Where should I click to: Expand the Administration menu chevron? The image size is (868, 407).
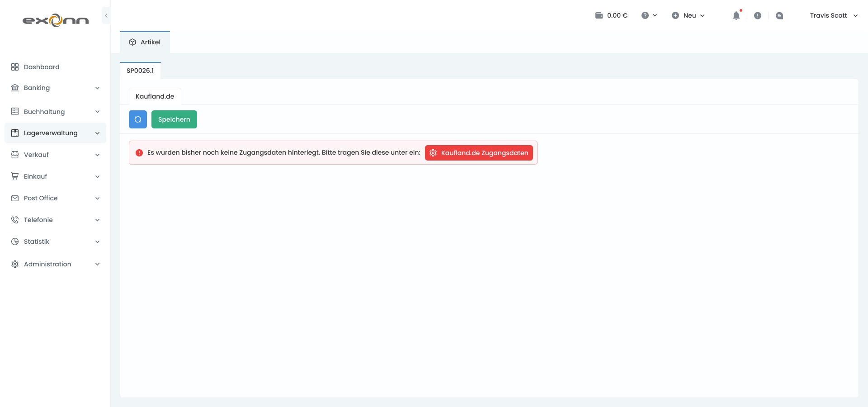[97, 264]
